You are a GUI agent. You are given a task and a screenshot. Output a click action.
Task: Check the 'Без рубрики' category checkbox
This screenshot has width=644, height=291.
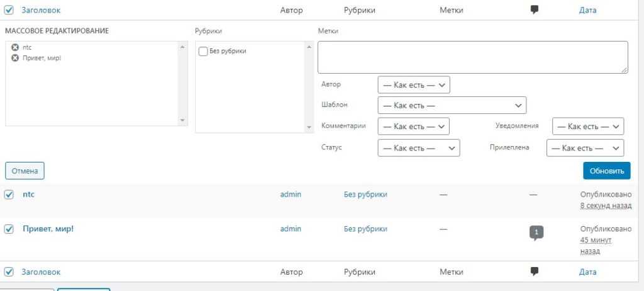click(203, 52)
